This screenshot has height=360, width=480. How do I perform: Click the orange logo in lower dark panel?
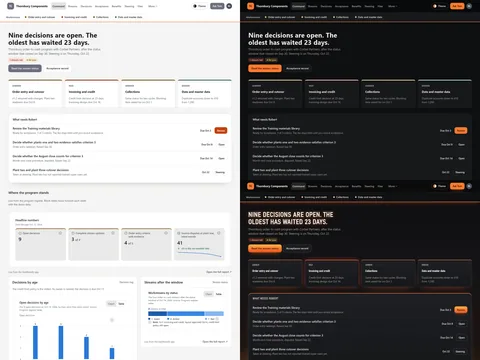click(251, 186)
